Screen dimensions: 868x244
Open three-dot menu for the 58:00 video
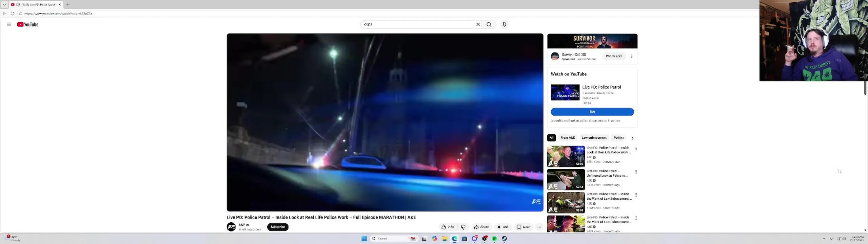636,148
